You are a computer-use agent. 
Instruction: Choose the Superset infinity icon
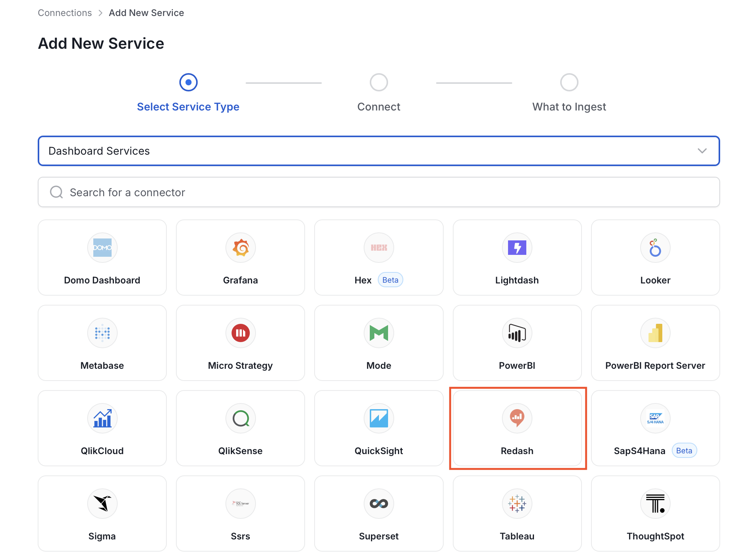point(379,504)
